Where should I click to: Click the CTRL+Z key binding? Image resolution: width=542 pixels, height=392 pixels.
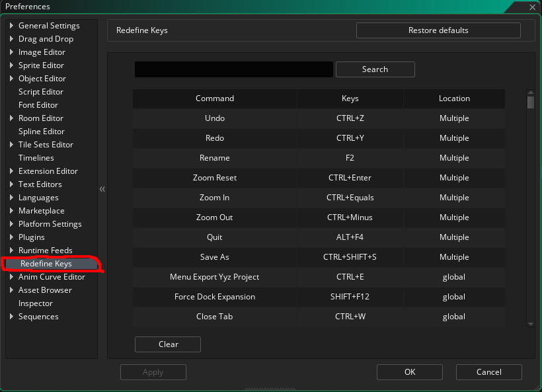pos(350,118)
